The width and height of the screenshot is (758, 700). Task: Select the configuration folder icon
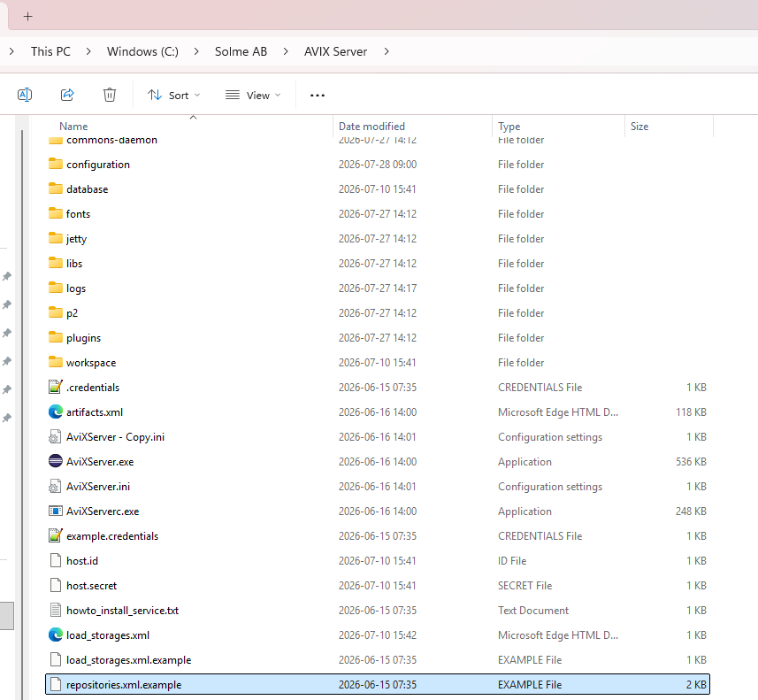point(56,164)
